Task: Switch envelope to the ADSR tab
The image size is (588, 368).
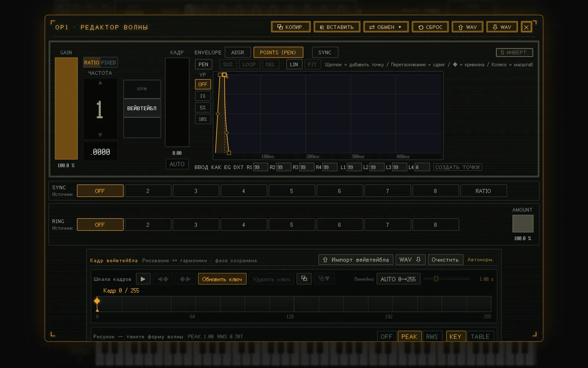Action: click(x=237, y=52)
